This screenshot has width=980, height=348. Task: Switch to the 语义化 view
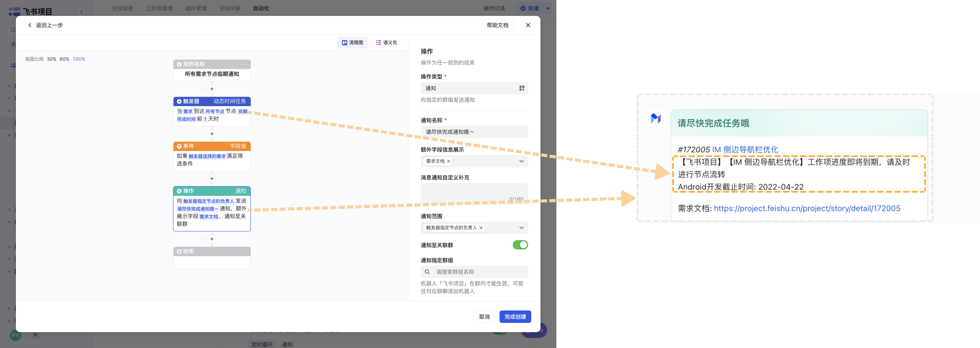[386, 43]
